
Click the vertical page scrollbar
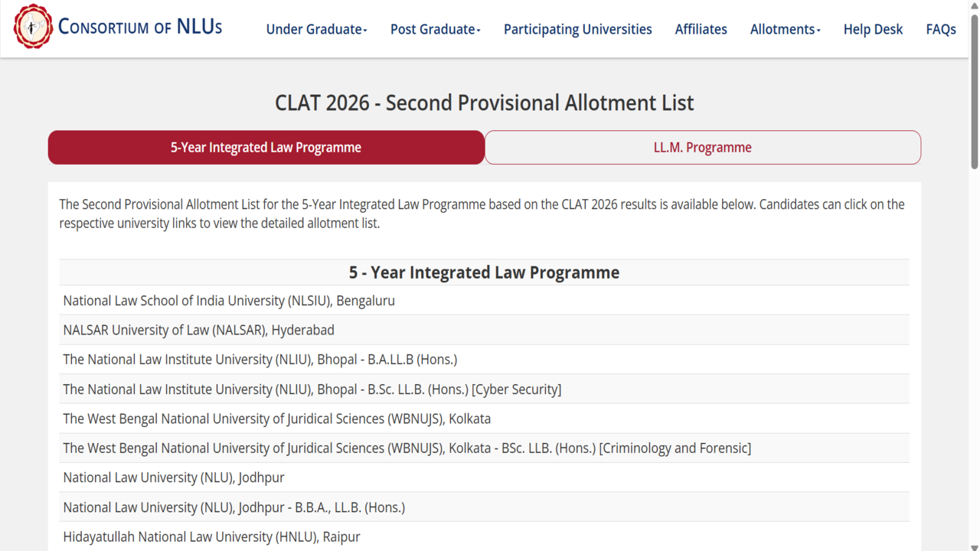click(974, 92)
